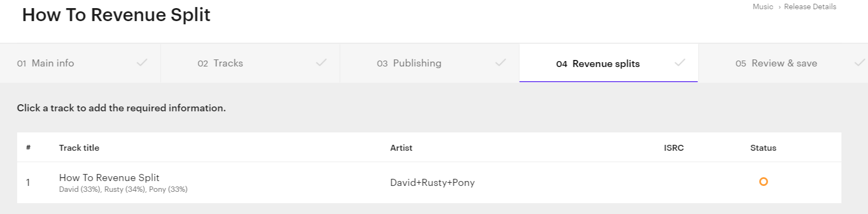Viewport: 868px width, 214px height.
Task: Click the David+Rusty+Pony artist cell
Action: pyautogui.click(x=432, y=183)
